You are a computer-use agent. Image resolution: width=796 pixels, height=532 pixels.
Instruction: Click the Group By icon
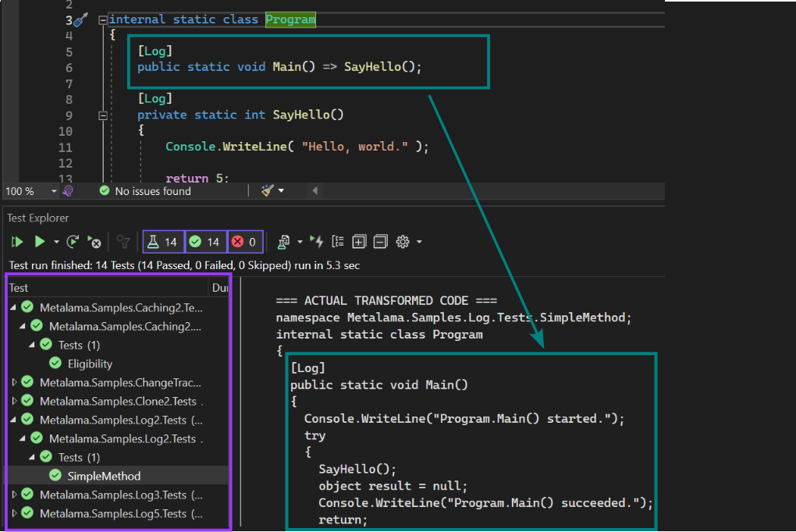click(x=338, y=242)
